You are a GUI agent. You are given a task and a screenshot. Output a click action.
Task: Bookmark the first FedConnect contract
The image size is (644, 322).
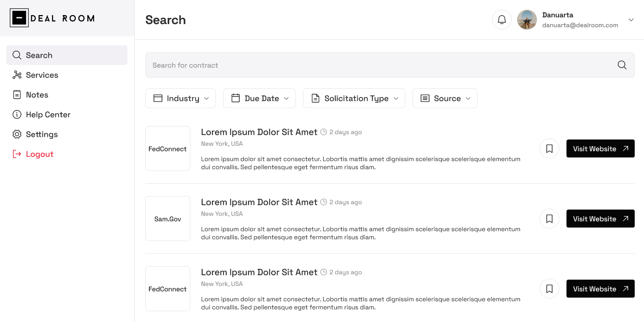pyautogui.click(x=549, y=148)
